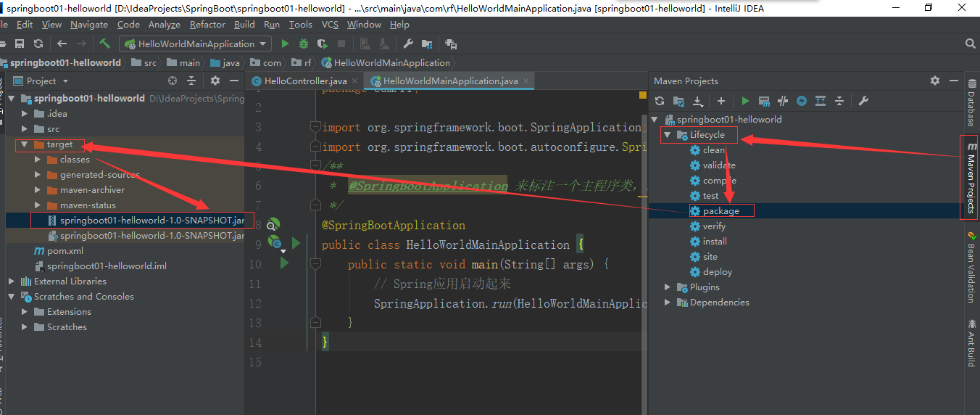Click the Build Project hammer icon
The width and height of the screenshot is (980, 415).
tap(105, 44)
